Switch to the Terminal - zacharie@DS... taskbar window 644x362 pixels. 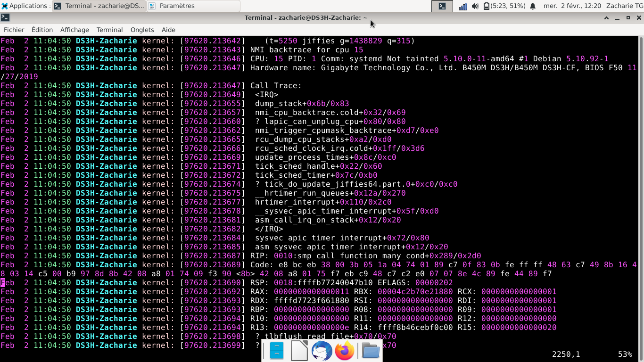[x=99, y=6]
